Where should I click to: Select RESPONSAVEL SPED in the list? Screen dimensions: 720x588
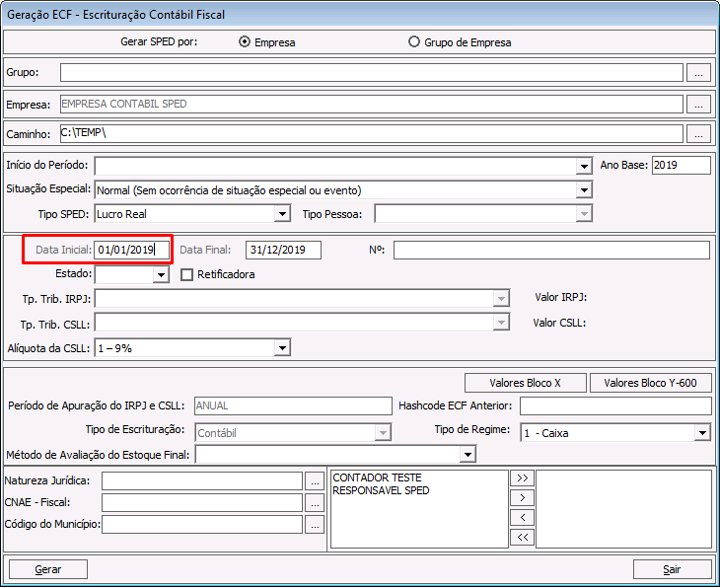(x=381, y=490)
